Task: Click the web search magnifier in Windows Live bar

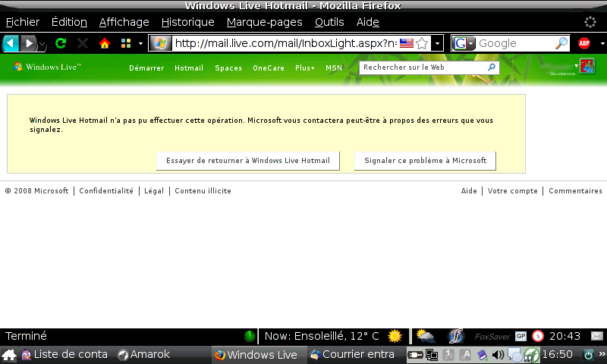Action: pos(491,67)
